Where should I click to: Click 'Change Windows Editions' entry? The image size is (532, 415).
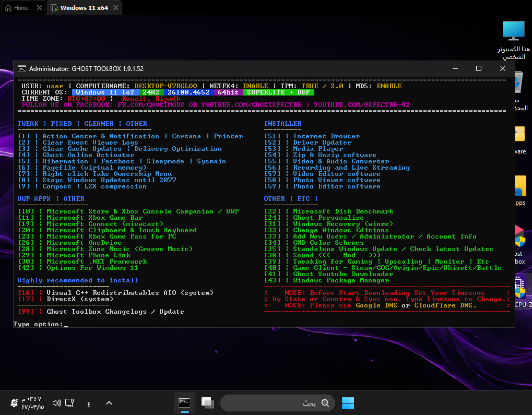[x=327, y=230]
